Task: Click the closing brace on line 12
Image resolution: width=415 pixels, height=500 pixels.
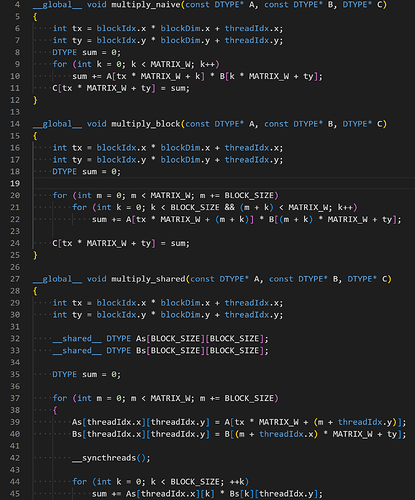Action: coord(35,101)
